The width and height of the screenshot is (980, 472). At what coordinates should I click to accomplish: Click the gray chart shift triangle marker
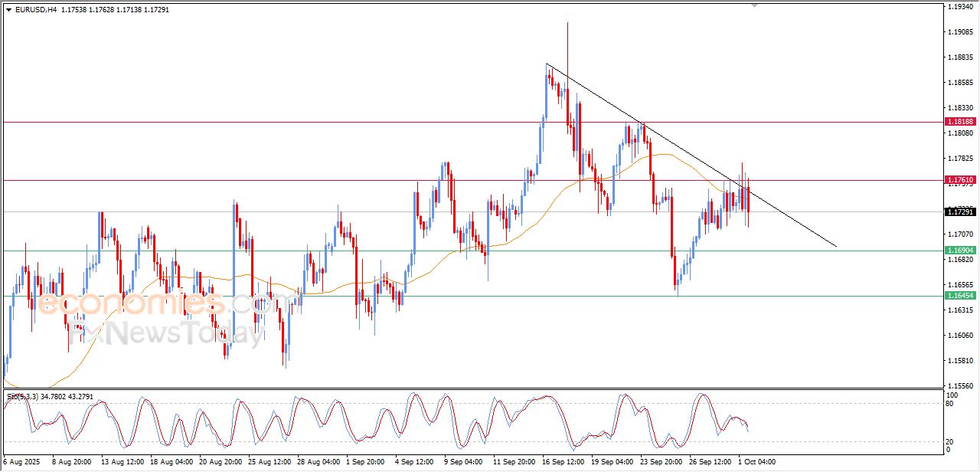click(755, 5)
